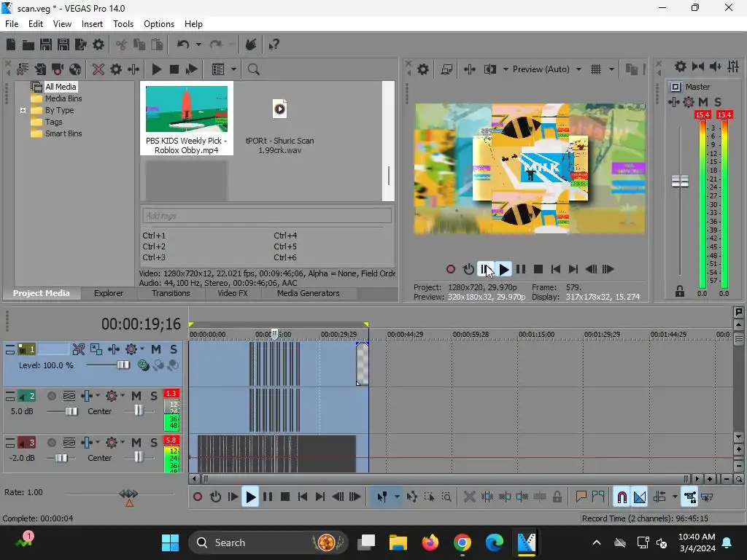
Task: Open track FX on video track 1
Action: coord(131,349)
